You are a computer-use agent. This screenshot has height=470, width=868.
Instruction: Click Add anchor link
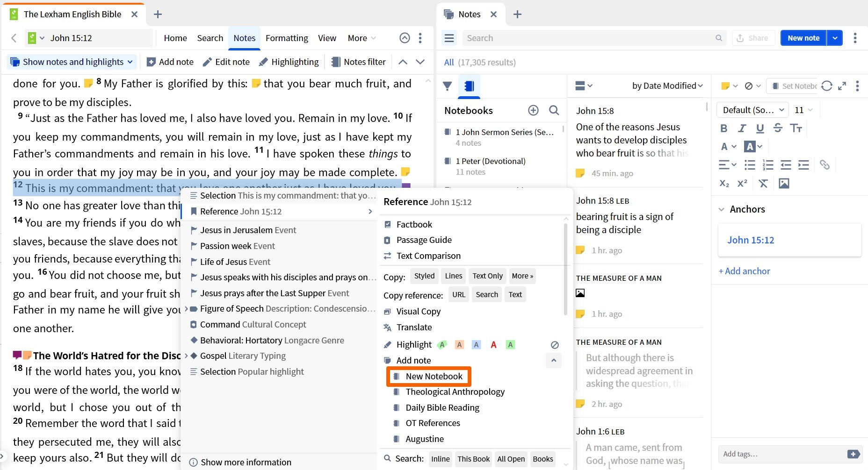point(744,271)
